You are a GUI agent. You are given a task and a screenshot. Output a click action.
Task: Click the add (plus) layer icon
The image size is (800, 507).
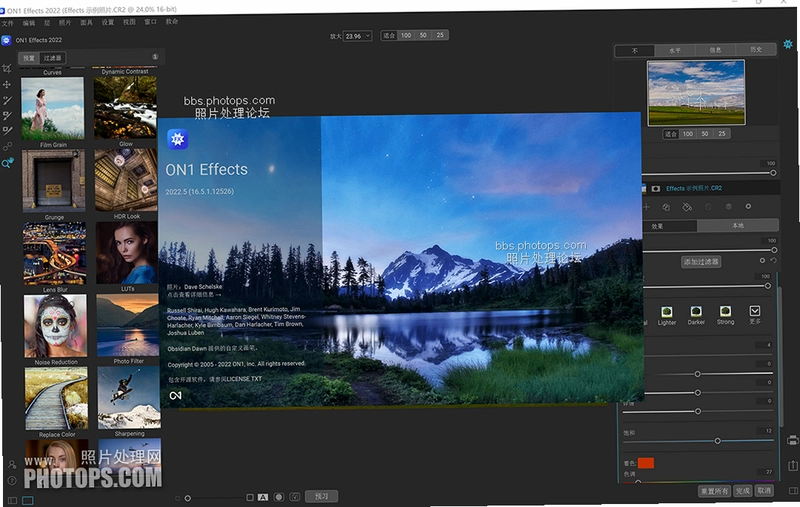646,207
